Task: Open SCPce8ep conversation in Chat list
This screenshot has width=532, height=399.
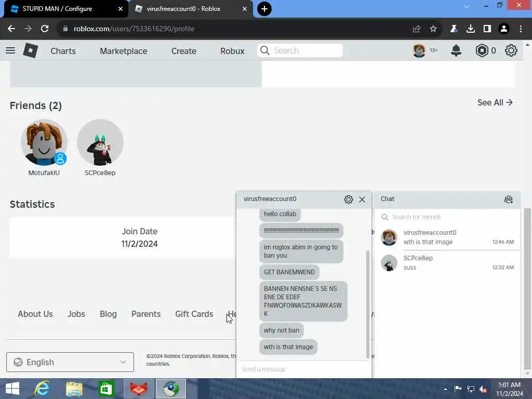Action: [x=447, y=262]
